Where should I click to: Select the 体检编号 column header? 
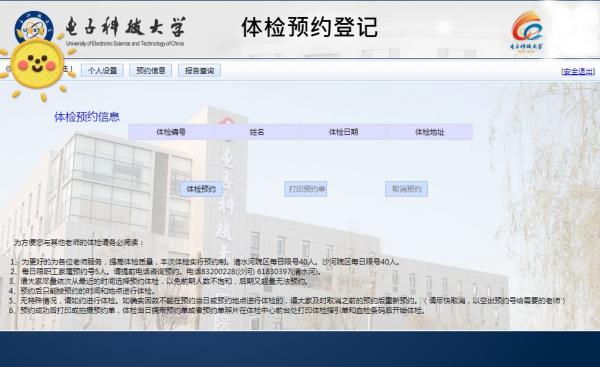171,132
